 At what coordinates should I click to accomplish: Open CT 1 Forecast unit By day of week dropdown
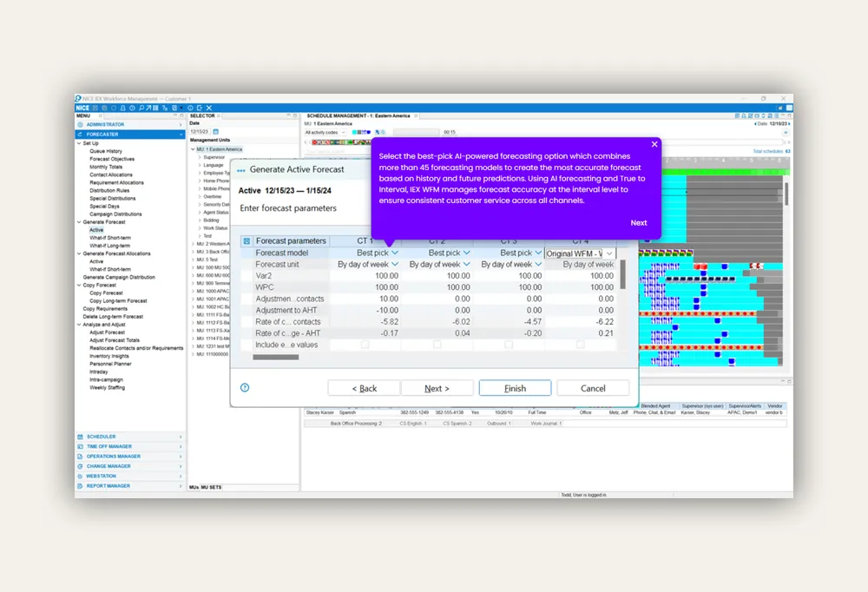pos(395,264)
